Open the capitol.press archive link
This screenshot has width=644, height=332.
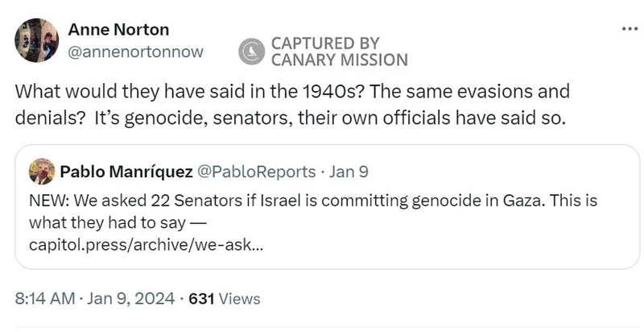coord(144,247)
